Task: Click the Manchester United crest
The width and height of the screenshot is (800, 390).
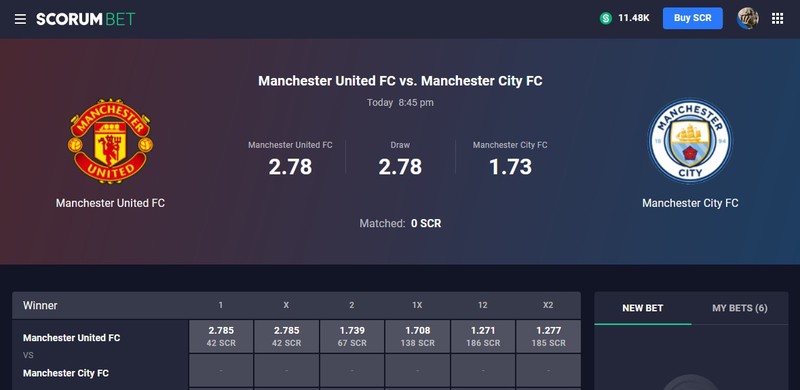Action: coord(110,141)
